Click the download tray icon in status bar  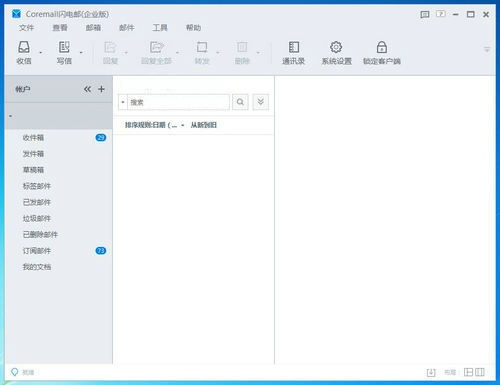[x=431, y=373]
